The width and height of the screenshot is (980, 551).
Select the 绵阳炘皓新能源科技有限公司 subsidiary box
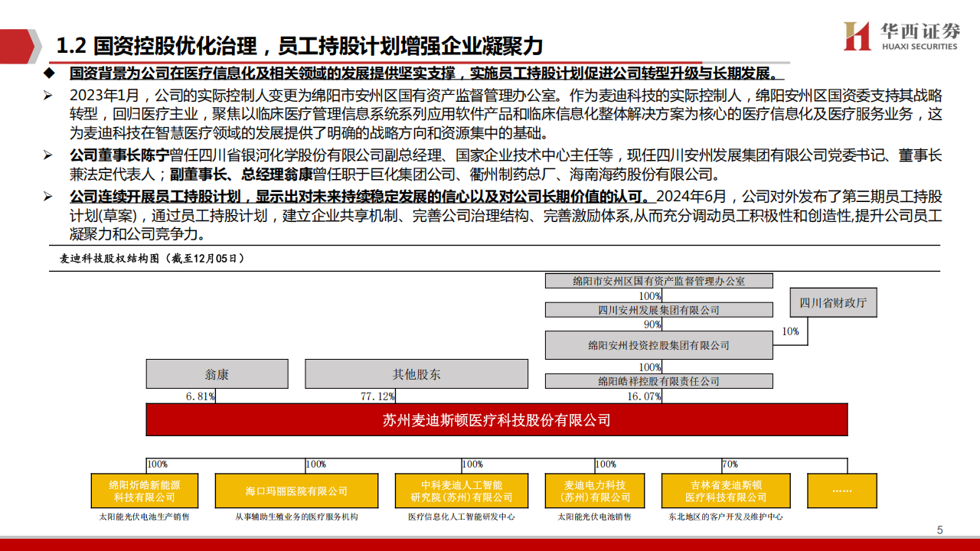(x=145, y=491)
